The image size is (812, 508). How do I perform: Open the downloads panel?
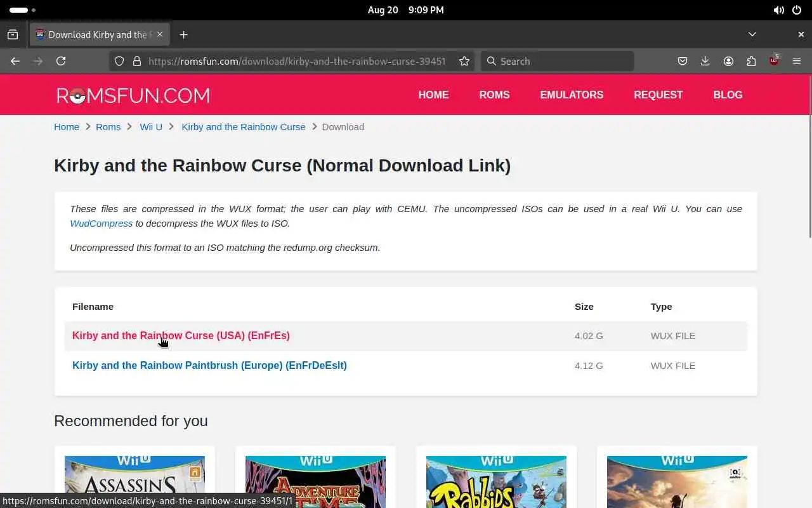pyautogui.click(x=705, y=61)
